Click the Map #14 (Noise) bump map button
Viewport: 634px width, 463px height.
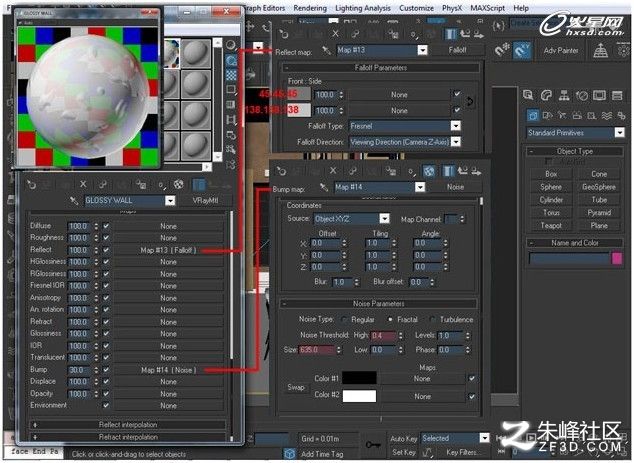click(168, 370)
